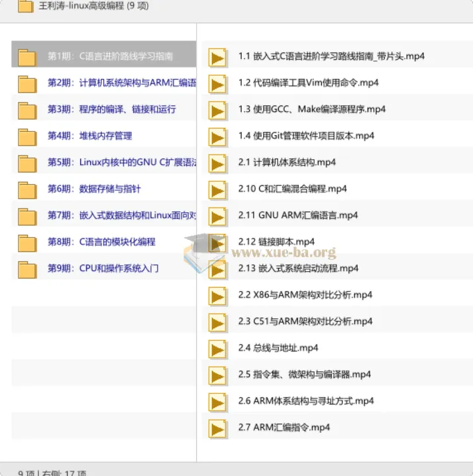
Task: Click folder icon for 第4期 堆栈内存管理
Action: point(27,137)
